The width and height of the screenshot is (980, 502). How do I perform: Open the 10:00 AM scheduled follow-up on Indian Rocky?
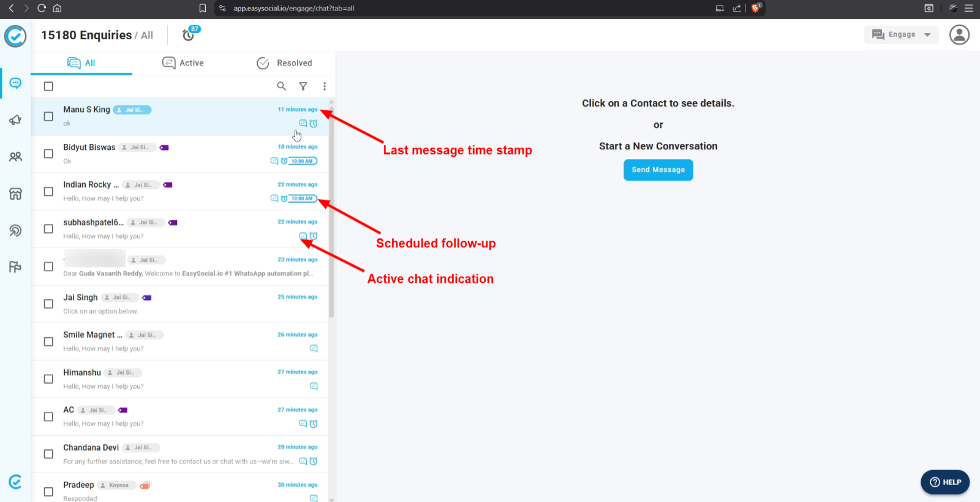click(303, 198)
